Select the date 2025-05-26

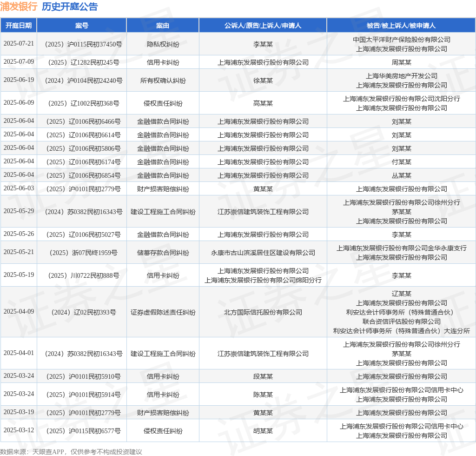19,234
